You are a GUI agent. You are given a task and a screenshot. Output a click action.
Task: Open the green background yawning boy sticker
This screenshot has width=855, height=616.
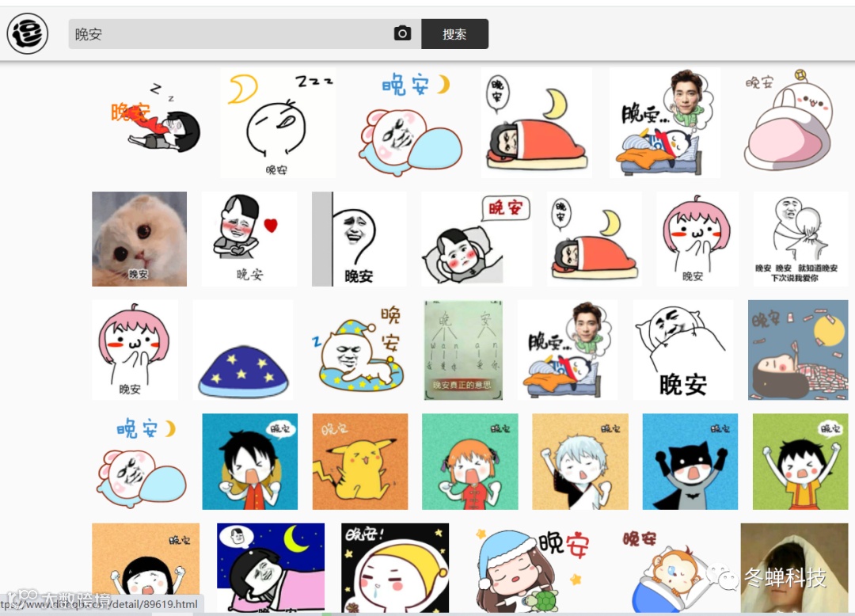800,462
